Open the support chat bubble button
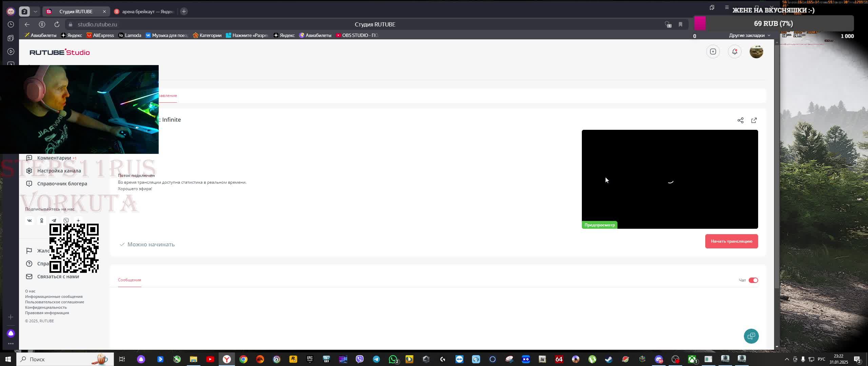Image resolution: width=868 pixels, height=366 pixels. (751, 336)
